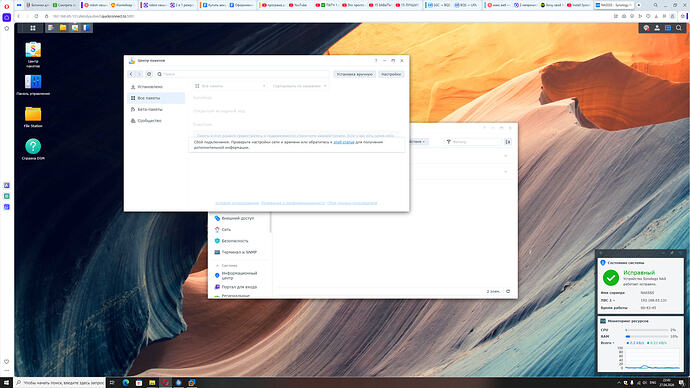Image resolution: width=690 pixels, height=388 pixels.
Task: Select Installed in Package Center sidebar
Action: click(x=156, y=87)
